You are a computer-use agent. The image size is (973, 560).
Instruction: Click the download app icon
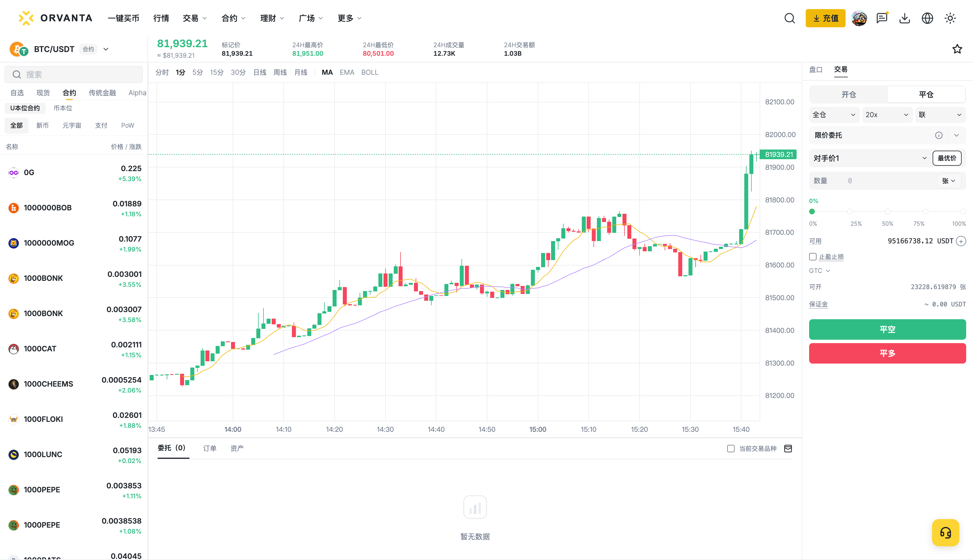pos(904,18)
